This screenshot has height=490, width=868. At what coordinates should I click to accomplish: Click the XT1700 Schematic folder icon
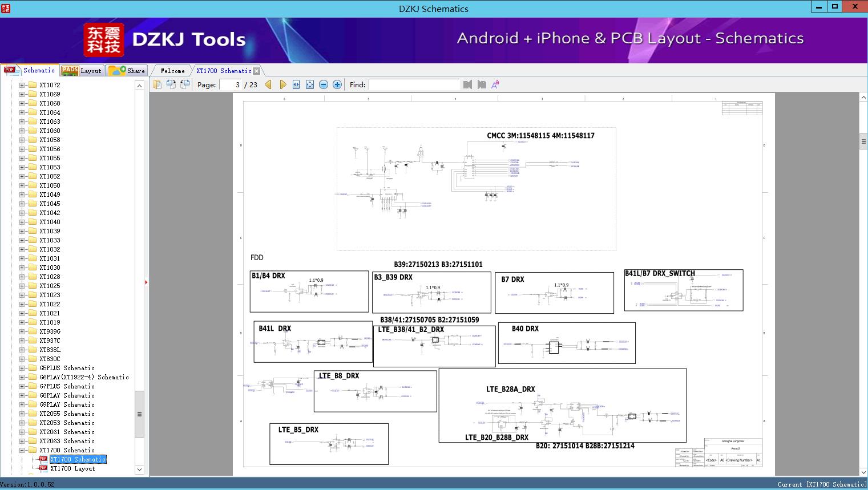pos(32,450)
